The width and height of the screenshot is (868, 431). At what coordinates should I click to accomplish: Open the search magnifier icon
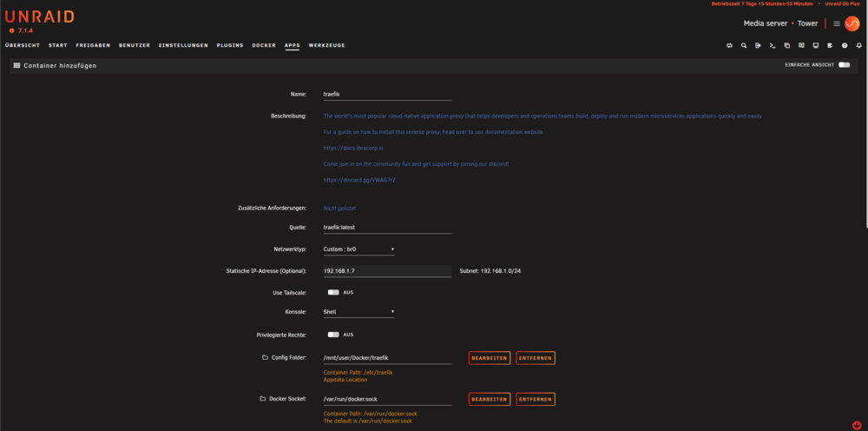point(744,45)
